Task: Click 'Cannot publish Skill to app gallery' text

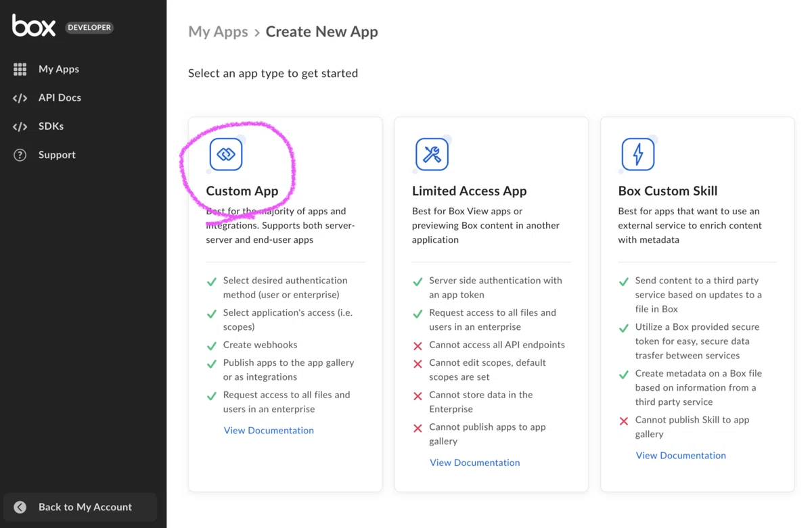Action: [x=692, y=427]
